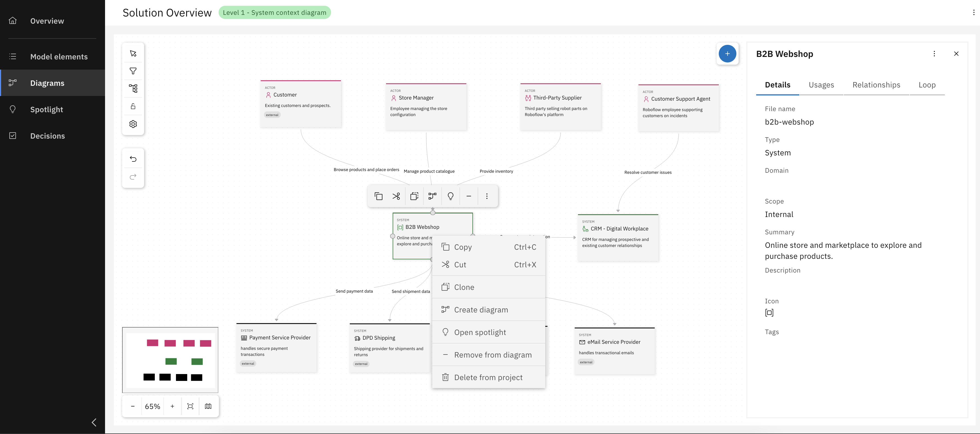Switch to the Relationships tab
This screenshot has width=980, height=434.
(876, 85)
